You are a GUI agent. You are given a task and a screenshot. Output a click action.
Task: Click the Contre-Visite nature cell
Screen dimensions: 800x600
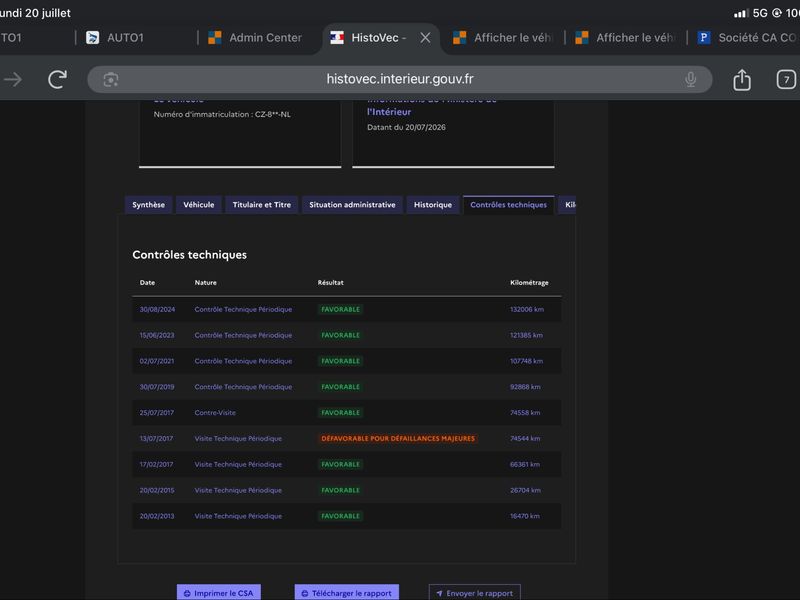pyautogui.click(x=215, y=412)
